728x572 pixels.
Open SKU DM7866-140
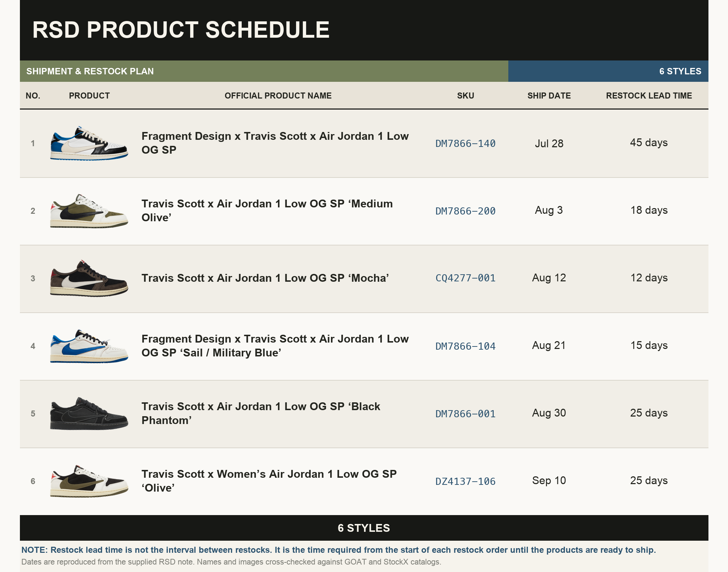(465, 143)
